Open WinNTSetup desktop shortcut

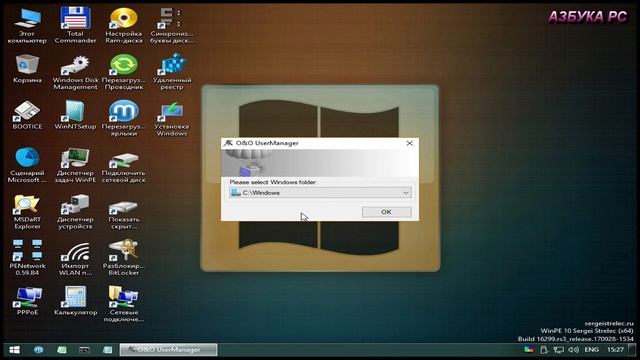click(x=75, y=115)
